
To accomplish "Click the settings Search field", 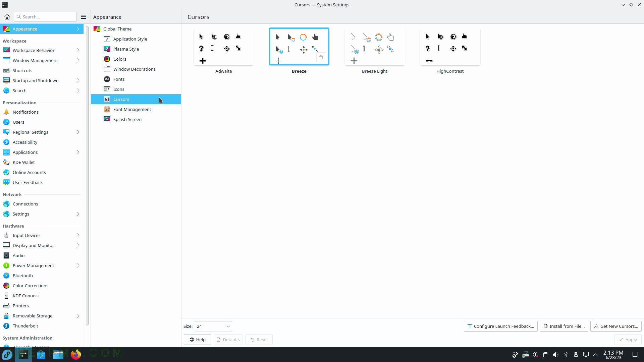I will (45, 17).
